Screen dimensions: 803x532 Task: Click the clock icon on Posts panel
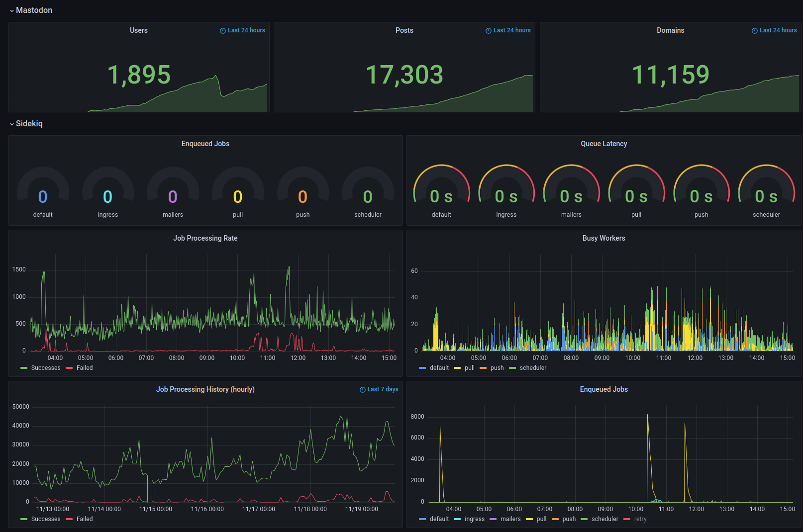(489, 31)
